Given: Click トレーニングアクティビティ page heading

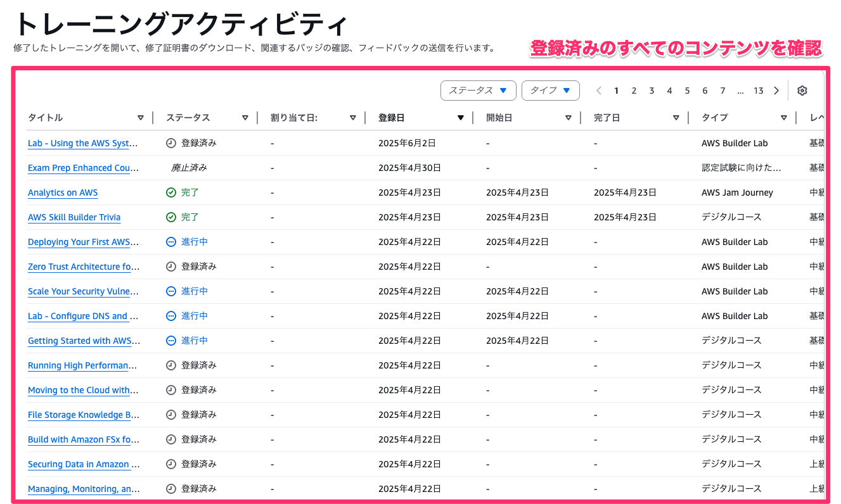Looking at the screenshot, I should (180, 24).
